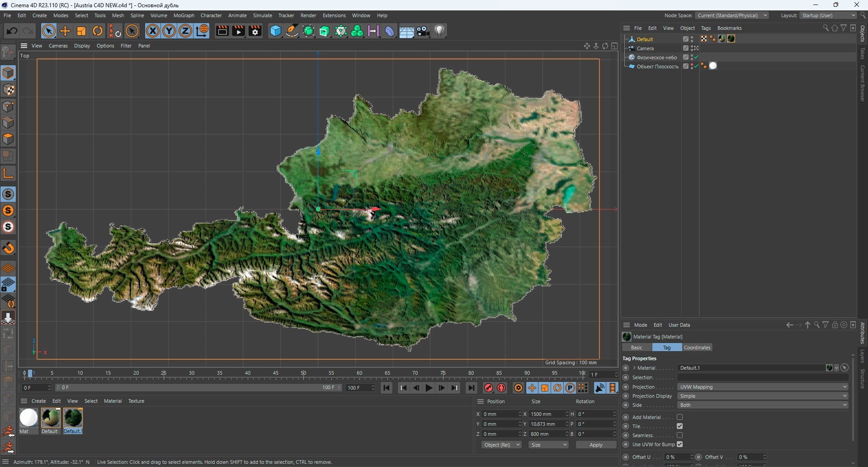The image size is (868, 467).
Task: Add a light object from the toolbar
Action: 439,31
